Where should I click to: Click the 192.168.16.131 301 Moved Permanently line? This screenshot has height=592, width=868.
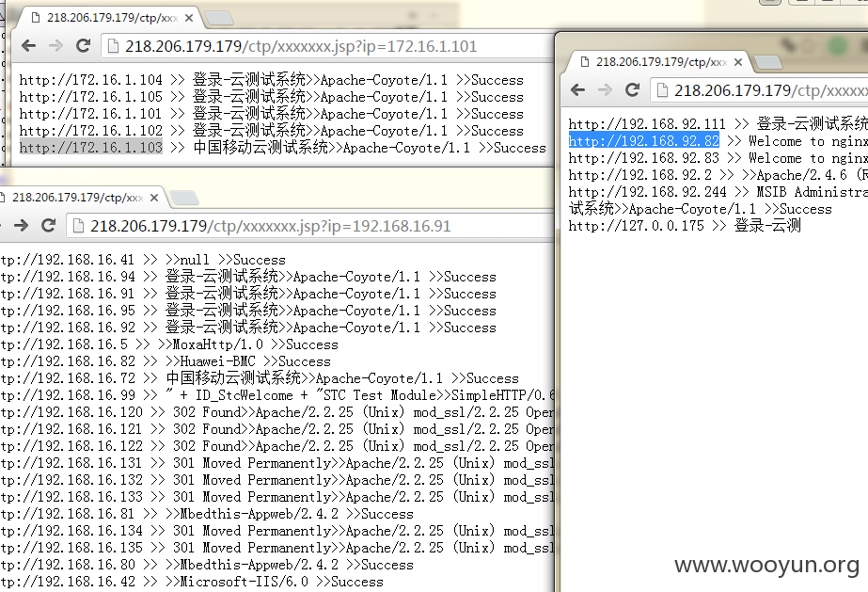pos(276,463)
